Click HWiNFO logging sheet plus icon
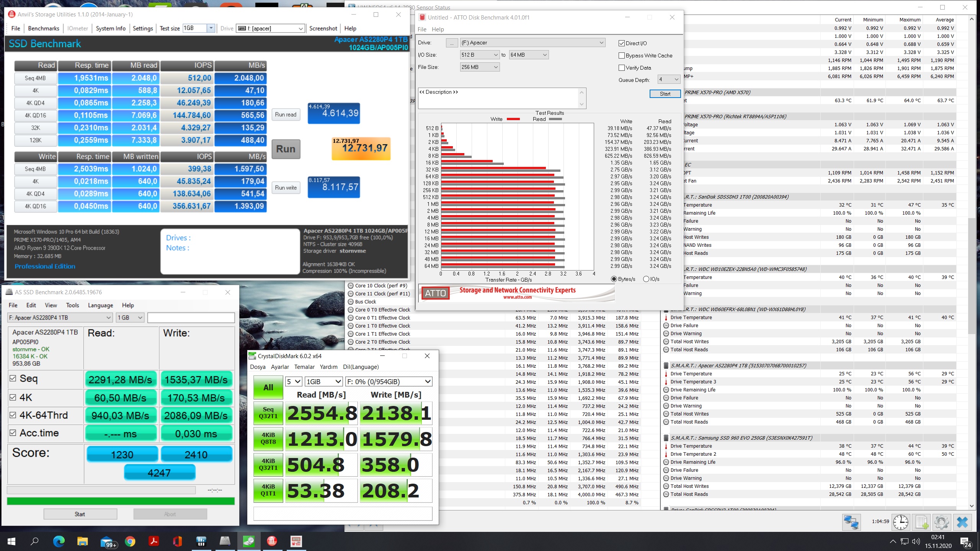 click(x=921, y=522)
